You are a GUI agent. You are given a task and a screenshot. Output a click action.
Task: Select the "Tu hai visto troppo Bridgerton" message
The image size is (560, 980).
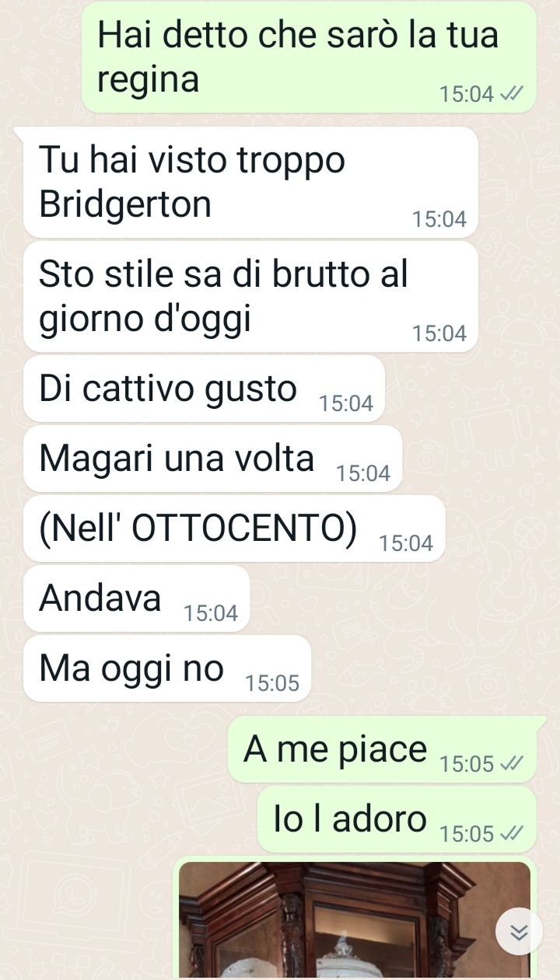[x=250, y=183]
